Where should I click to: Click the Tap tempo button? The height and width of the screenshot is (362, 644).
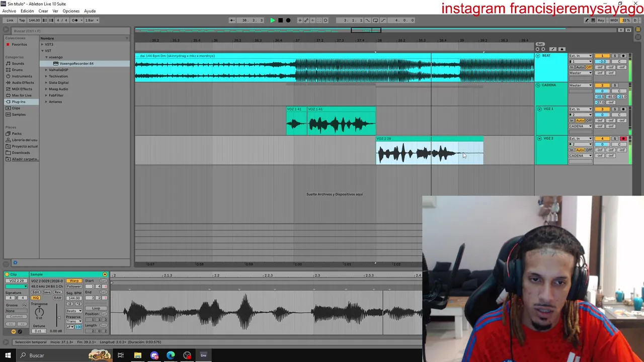(22, 20)
